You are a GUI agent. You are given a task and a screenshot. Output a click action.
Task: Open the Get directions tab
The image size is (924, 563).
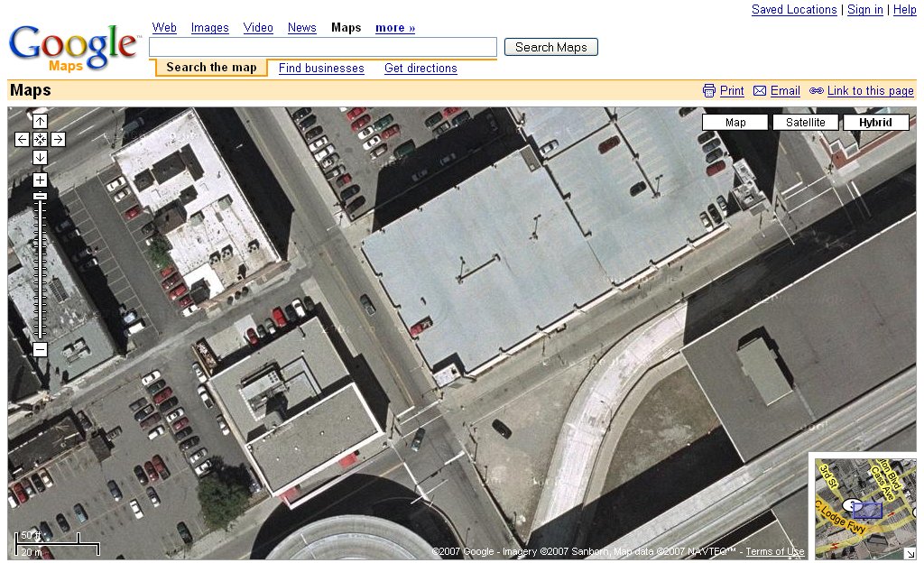click(420, 69)
